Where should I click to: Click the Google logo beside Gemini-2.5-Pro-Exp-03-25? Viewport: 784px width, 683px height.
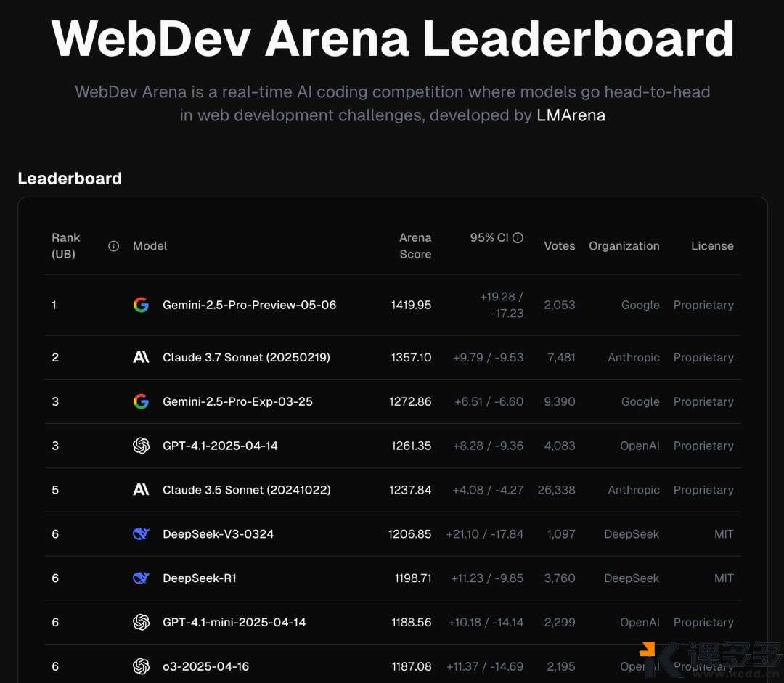pyautogui.click(x=141, y=401)
